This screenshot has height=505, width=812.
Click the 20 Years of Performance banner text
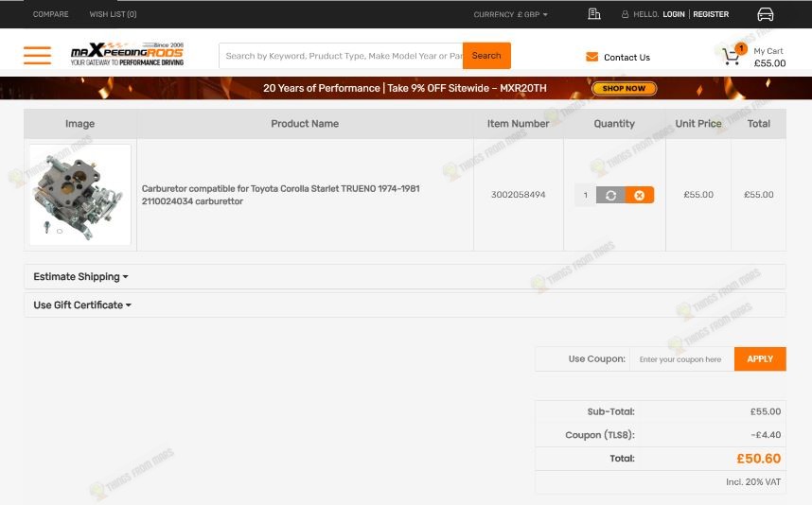(x=404, y=88)
